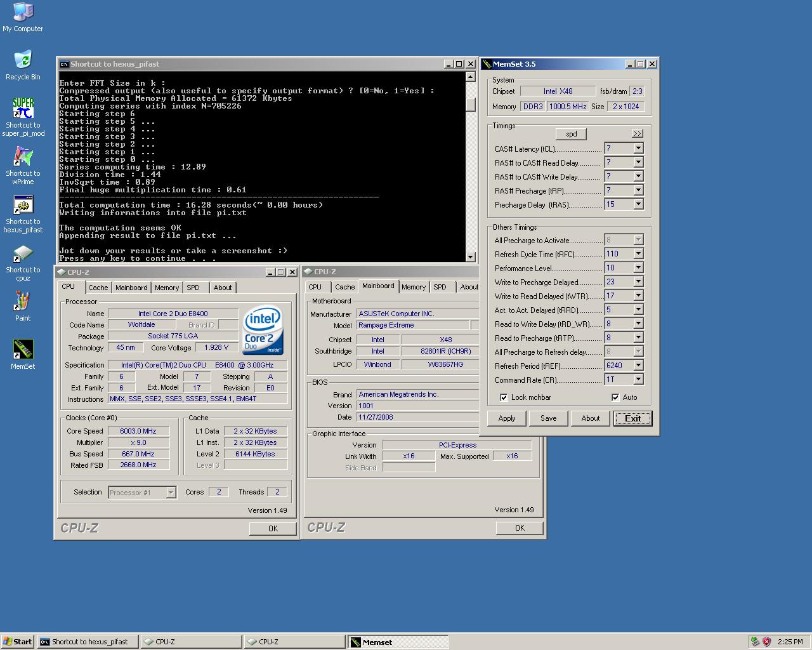812x650 pixels.
Task: Expand the Read to Precharge (tRTP) dropdown
Action: click(638, 338)
